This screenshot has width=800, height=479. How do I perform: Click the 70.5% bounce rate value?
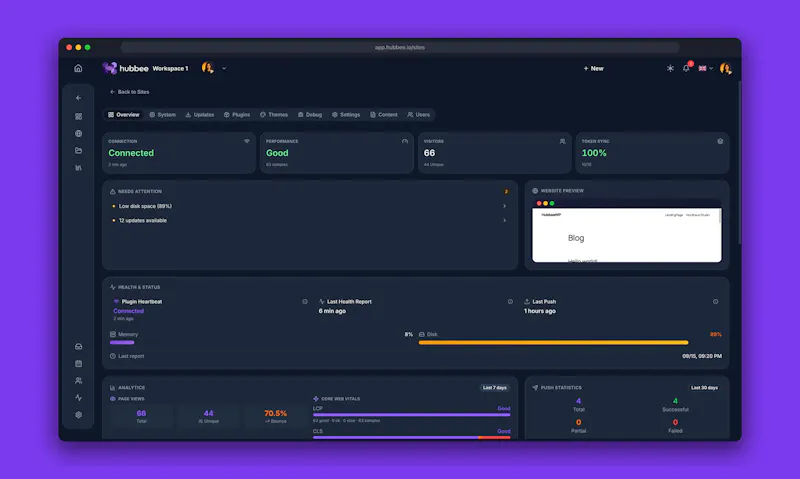tap(276, 413)
